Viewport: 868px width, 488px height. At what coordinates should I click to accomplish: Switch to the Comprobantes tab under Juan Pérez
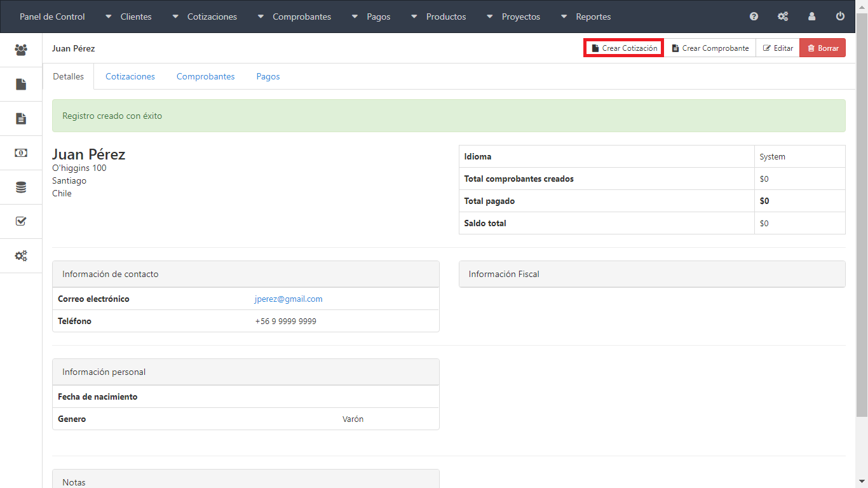pyautogui.click(x=205, y=76)
